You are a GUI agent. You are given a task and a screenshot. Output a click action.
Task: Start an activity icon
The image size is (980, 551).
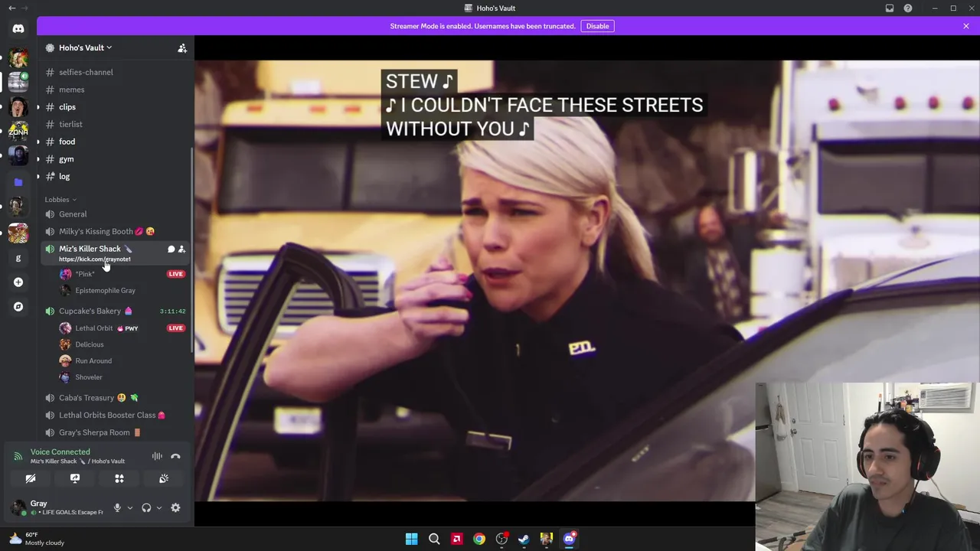coord(119,478)
